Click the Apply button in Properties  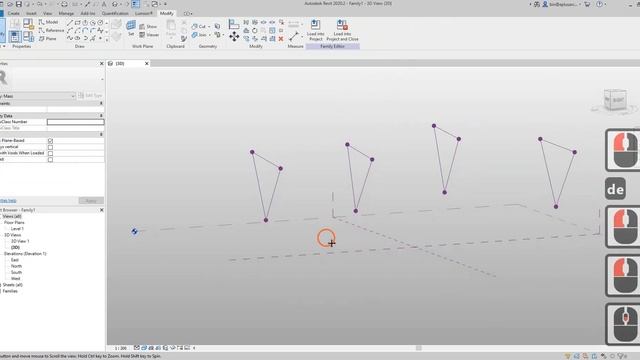coord(91,200)
